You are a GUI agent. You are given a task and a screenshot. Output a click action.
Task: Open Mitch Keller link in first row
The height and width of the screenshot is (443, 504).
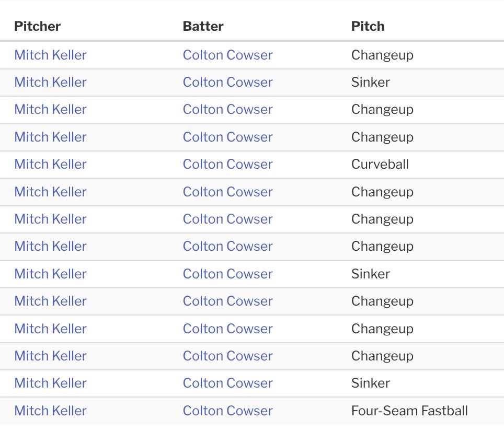[x=51, y=55]
